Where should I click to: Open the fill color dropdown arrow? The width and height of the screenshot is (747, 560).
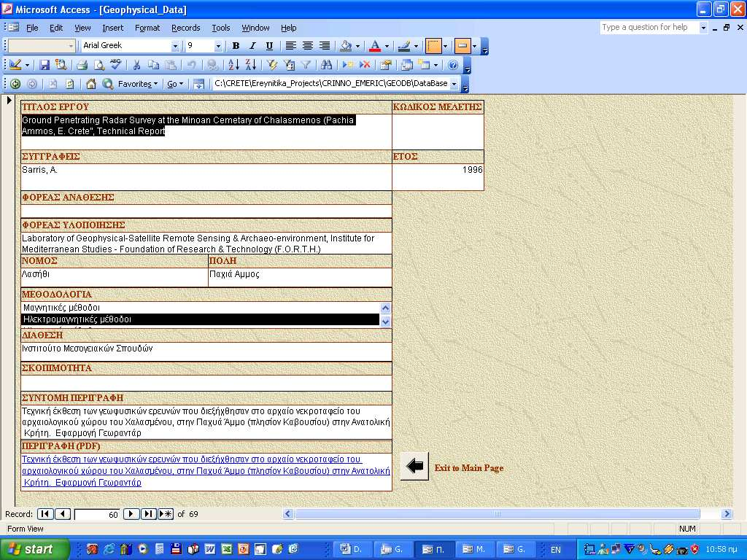tap(357, 46)
